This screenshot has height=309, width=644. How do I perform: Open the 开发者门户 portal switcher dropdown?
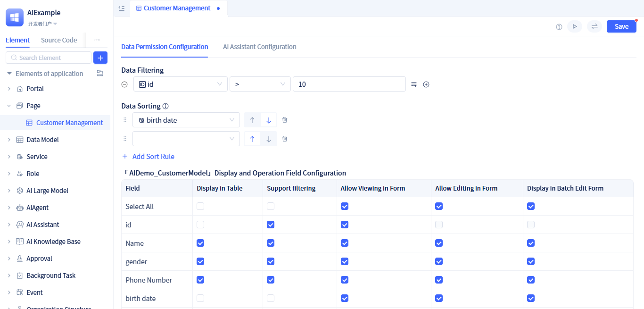pyautogui.click(x=42, y=24)
